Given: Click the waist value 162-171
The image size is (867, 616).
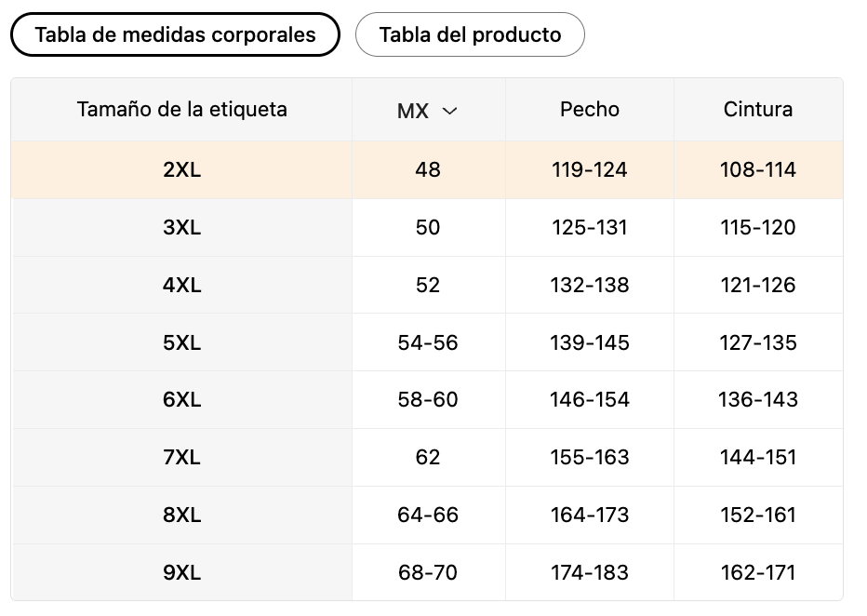Looking at the screenshot, I should click(757, 573).
